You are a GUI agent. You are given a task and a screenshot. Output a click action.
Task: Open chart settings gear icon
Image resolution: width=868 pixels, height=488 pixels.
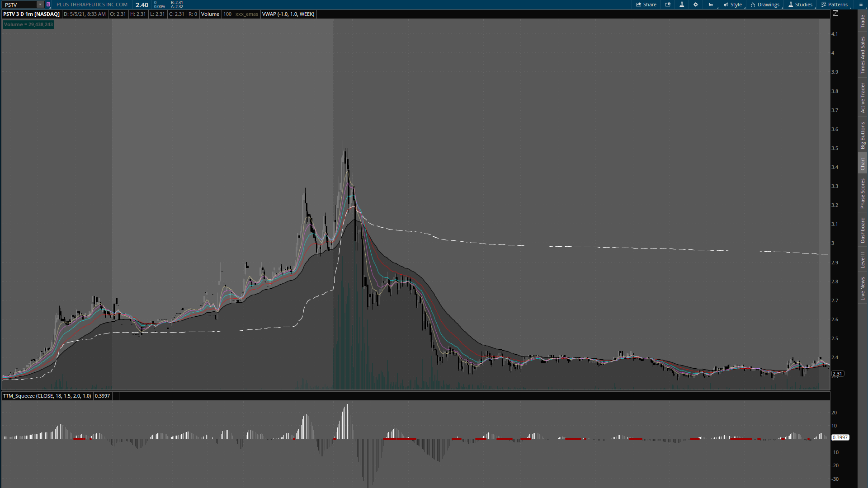(x=696, y=5)
